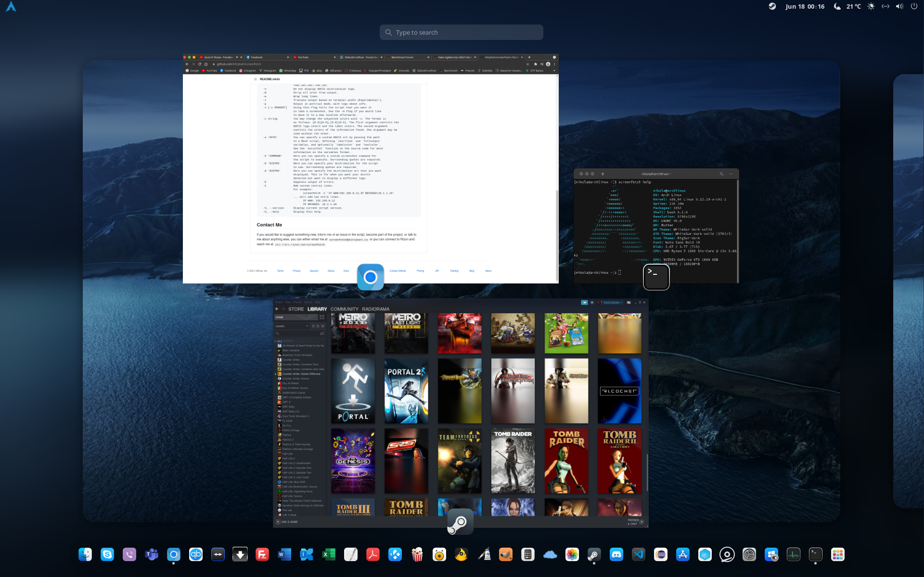The height and width of the screenshot is (577, 924).
Task: Launch Steam from the dock
Action: click(594, 554)
